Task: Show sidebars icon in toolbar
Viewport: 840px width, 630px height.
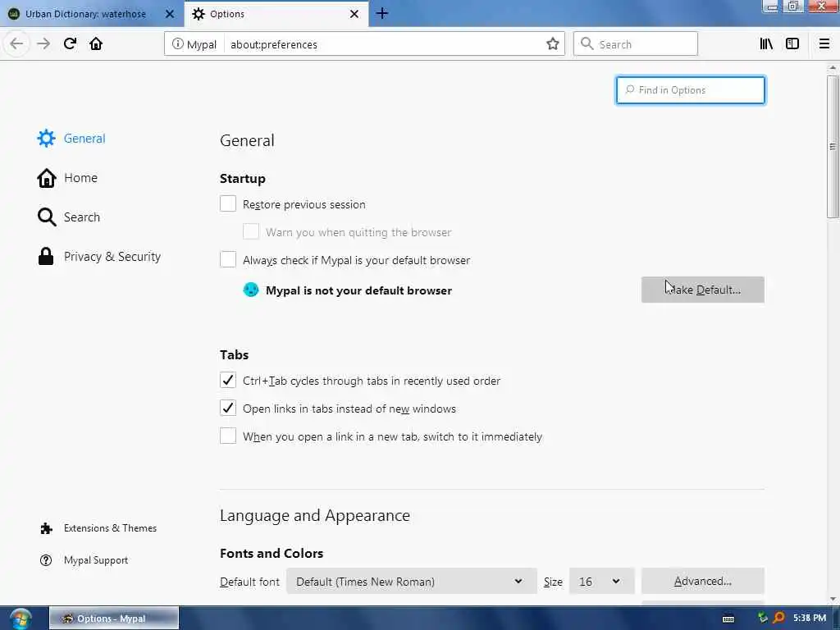Action: (x=792, y=44)
